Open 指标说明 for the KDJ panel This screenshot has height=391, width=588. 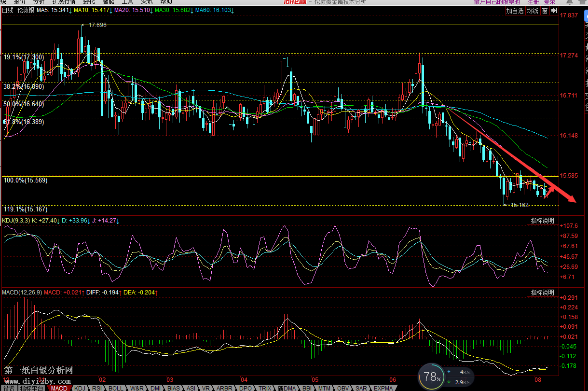[x=542, y=221]
